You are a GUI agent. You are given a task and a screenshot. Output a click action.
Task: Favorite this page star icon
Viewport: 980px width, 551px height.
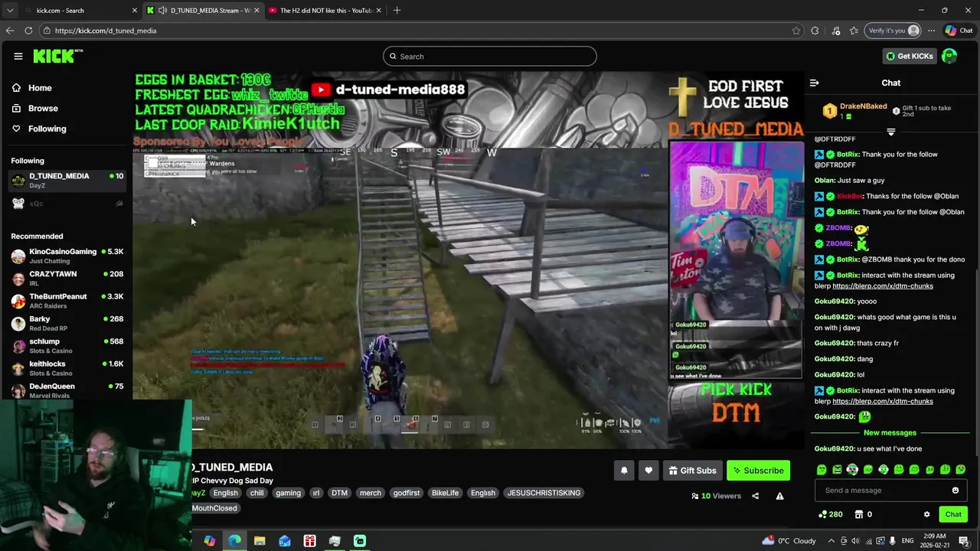[x=796, y=31]
